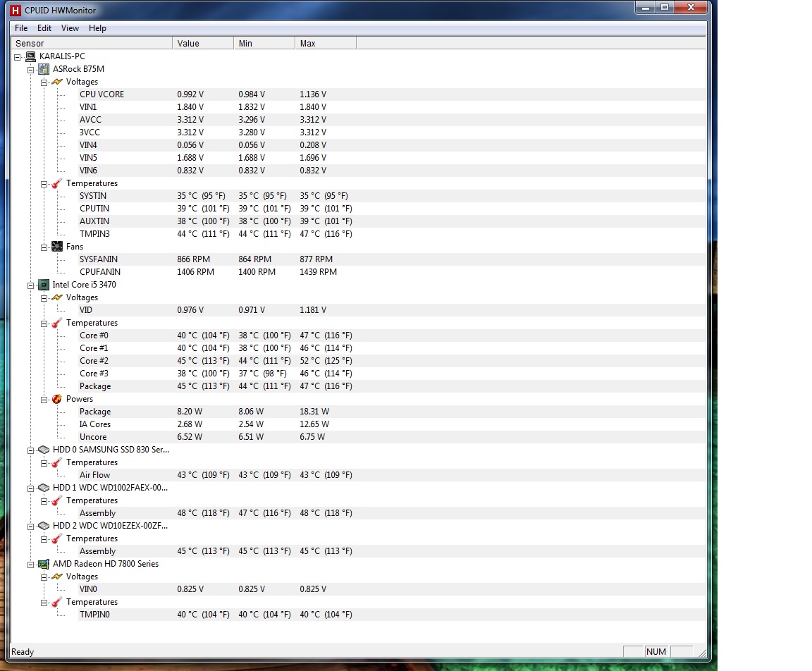
Task: Click the HWMonitor app icon in title bar
Action: tap(16, 10)
